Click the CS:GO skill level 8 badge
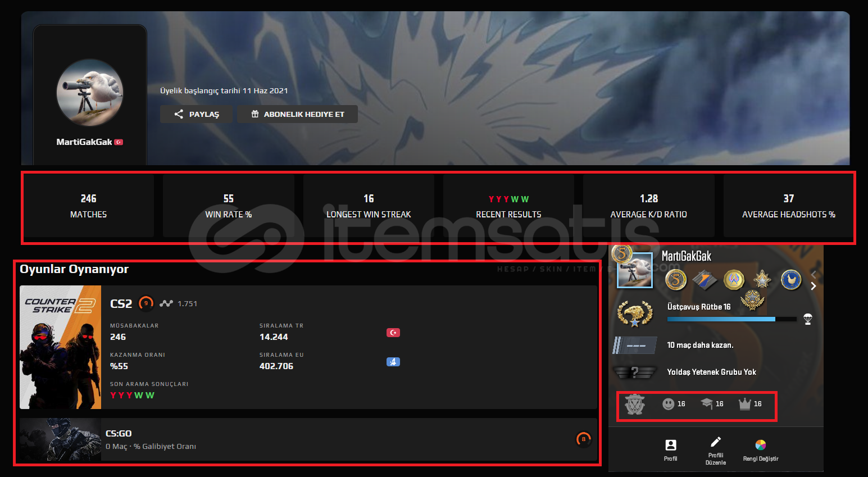868x477 pixels. click(x=584, y=439)
